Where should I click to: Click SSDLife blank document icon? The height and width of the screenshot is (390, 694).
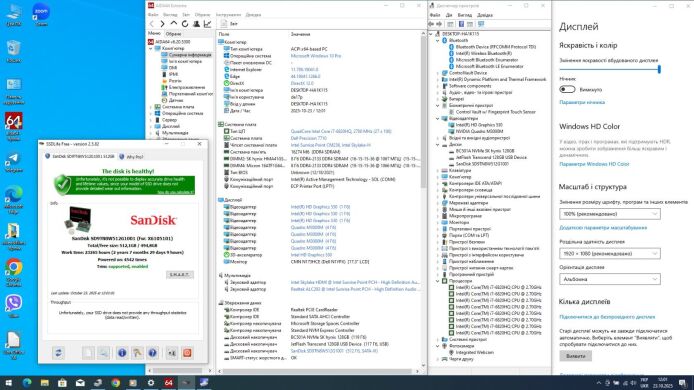coord(88,353)
